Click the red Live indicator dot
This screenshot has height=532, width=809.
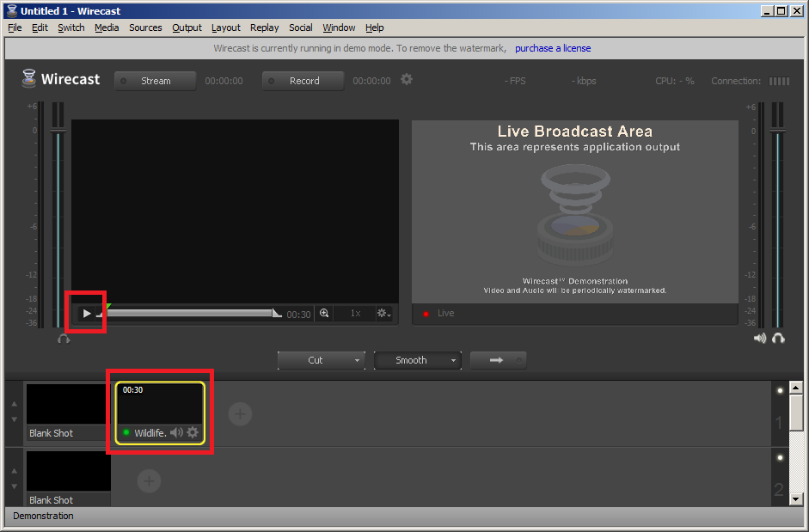(426, 314)
